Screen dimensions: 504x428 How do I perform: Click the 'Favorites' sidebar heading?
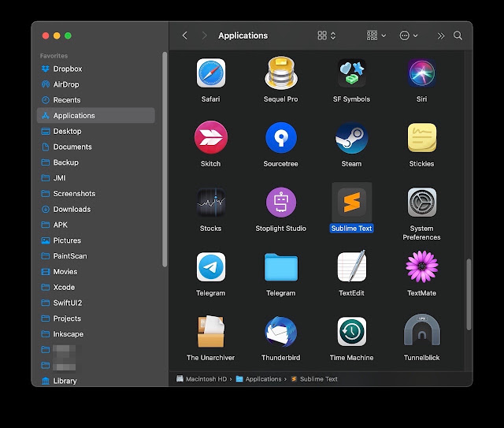click(54, 56)
